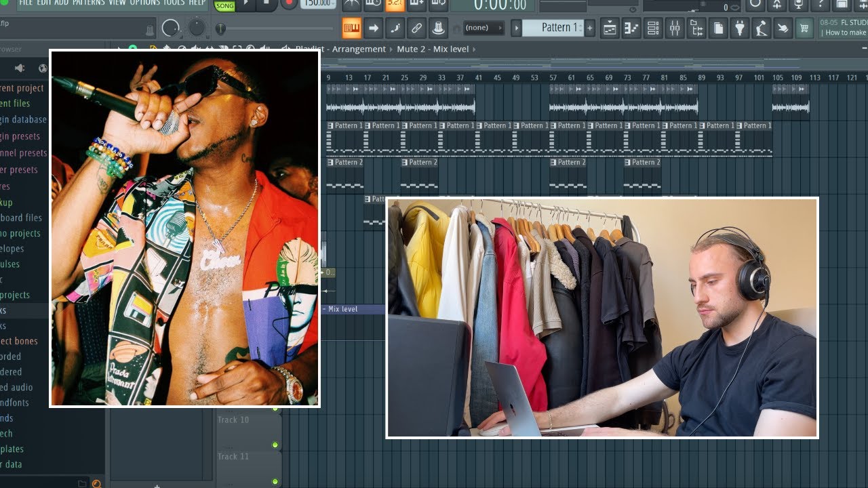Open the Channel rack icon

pyautogui.click(x=653, y=28)
